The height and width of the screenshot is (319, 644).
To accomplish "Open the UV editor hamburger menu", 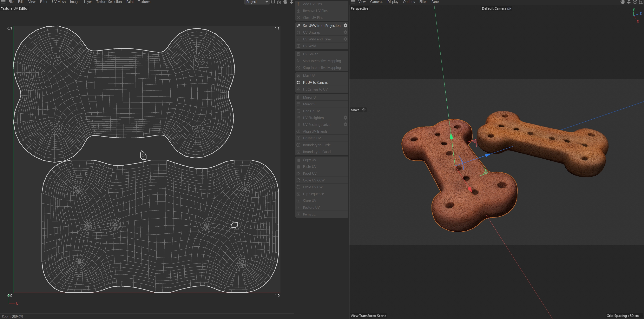I will [3, 2].
